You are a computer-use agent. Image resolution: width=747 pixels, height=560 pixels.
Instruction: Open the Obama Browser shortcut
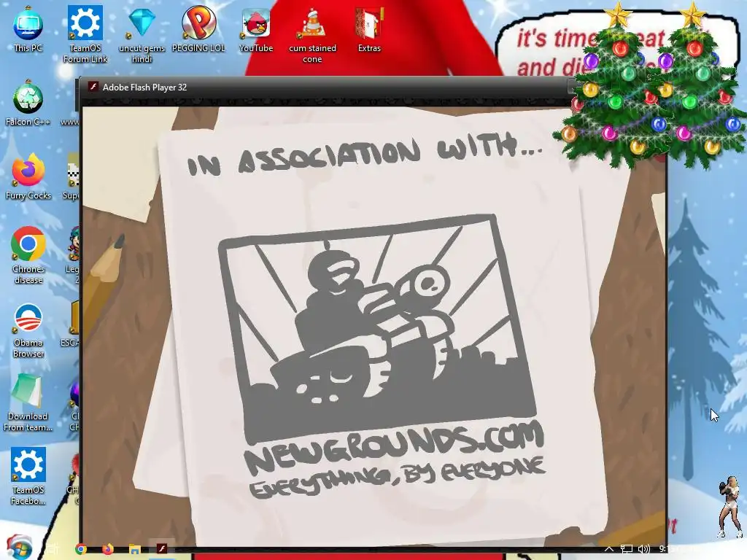(28, 330)
